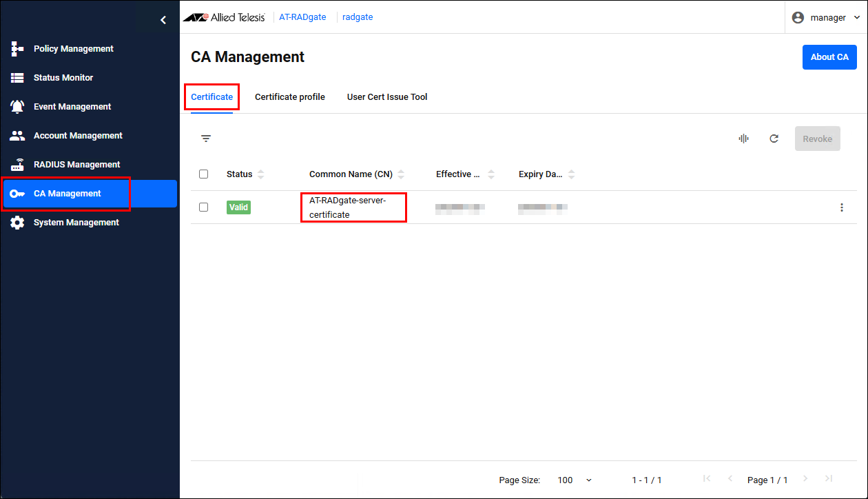Go to next page arrow
868x499 pixels.
point(805,479)
